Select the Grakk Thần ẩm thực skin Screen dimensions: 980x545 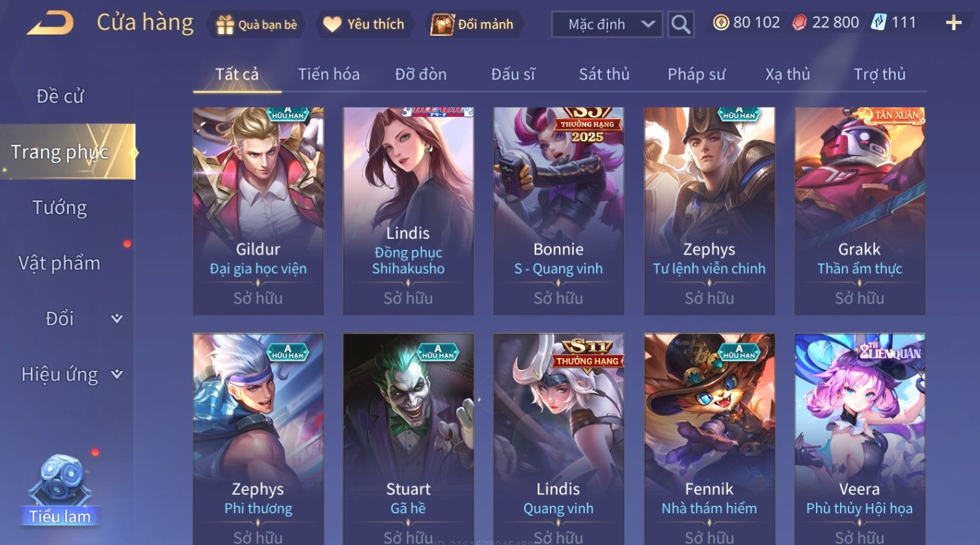(860, 211)
